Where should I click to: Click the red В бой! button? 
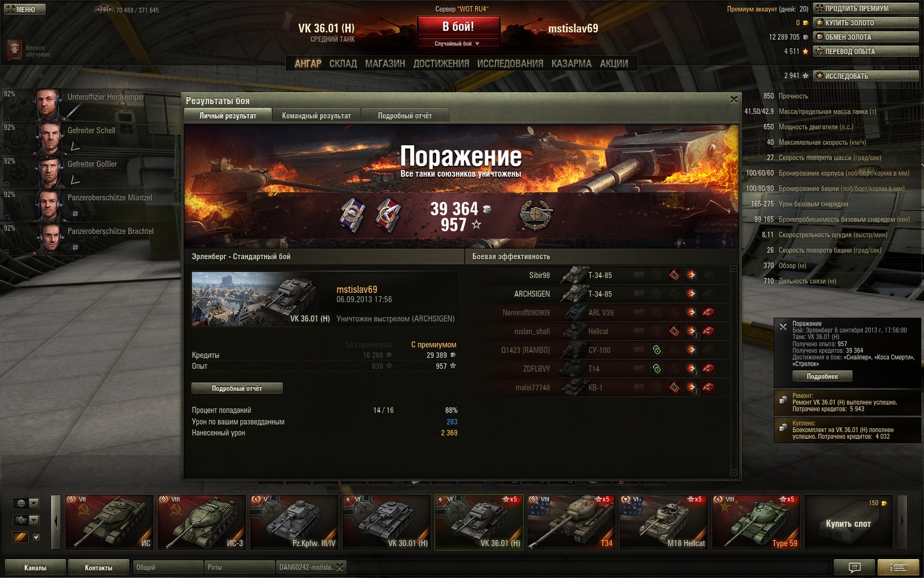458,26
